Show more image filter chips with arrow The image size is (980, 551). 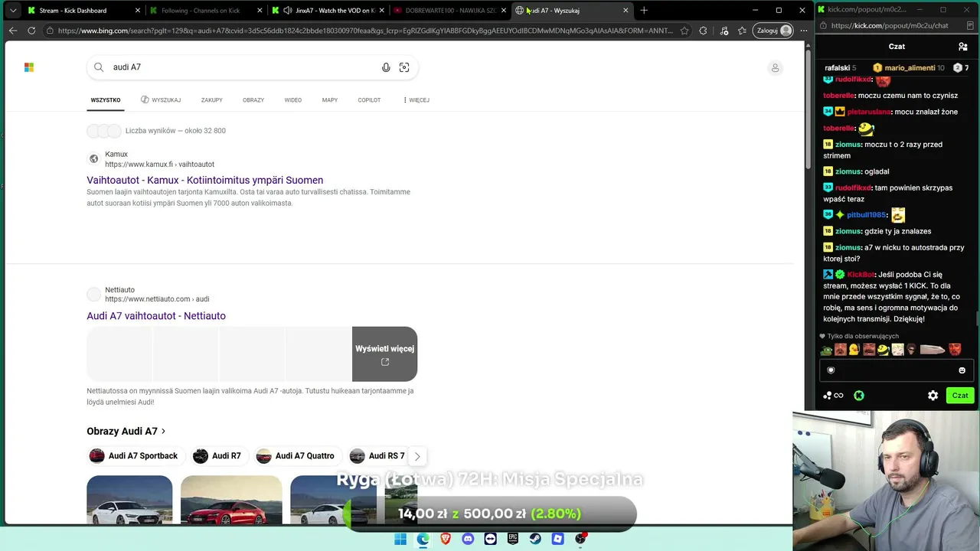point(417,456)
